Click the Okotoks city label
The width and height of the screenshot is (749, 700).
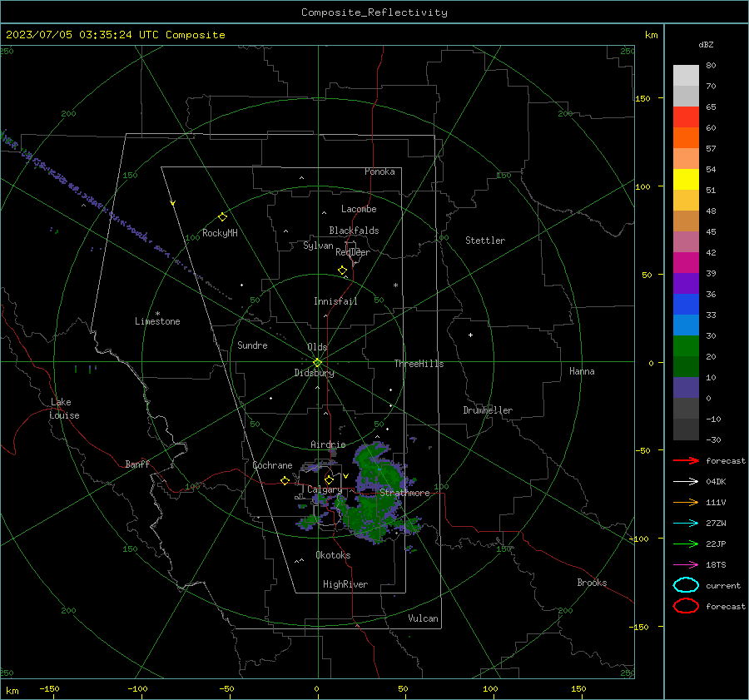[x=333, y=555]
